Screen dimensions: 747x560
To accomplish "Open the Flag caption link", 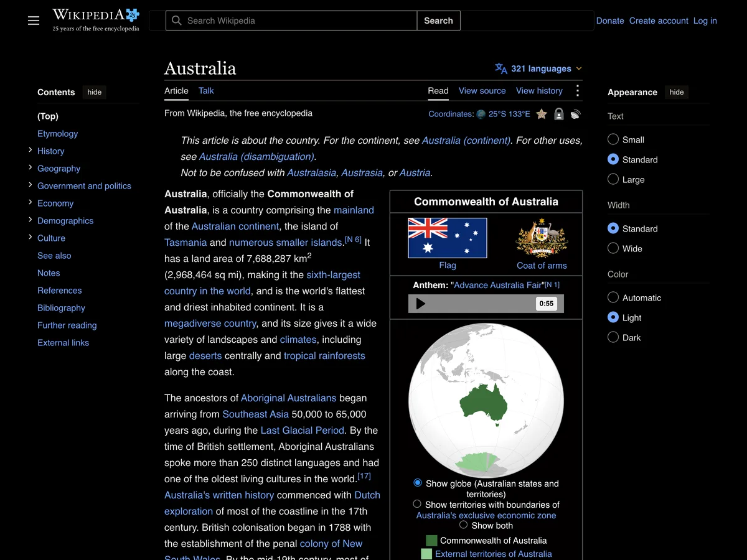I will 448,266.
